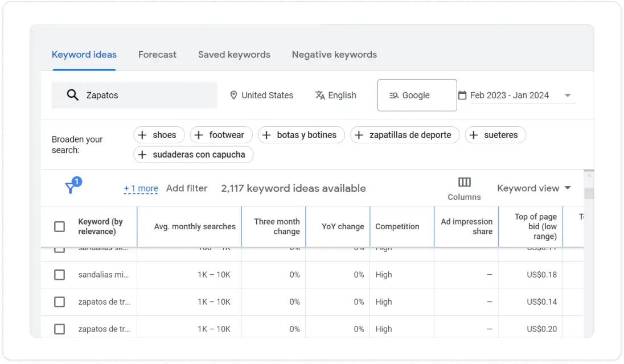Expand the Feb 2023 - Jan 2024 date dropdown
The width and height of the screenshot is (624, 364).
568,95
